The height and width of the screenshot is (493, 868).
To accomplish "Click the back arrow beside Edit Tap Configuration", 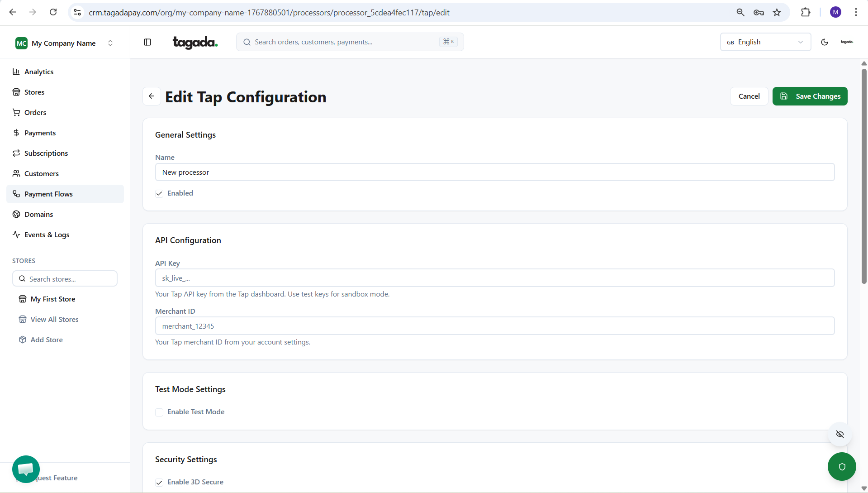I will point(152,96).
